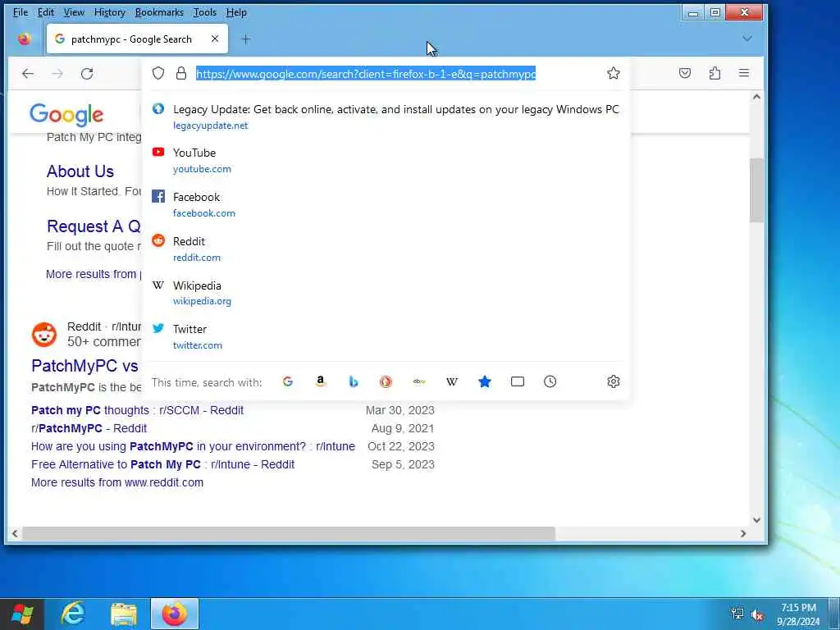
Task: Open the Firefox hamburger application menu
Action: click(x=744, y=73)
